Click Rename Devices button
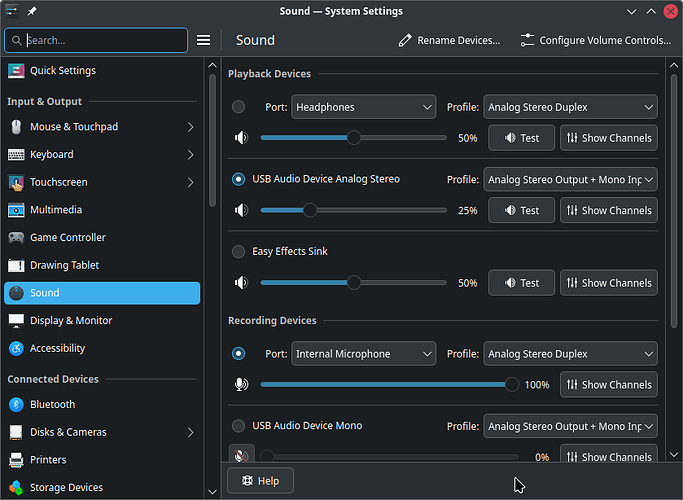 (449, 40)
